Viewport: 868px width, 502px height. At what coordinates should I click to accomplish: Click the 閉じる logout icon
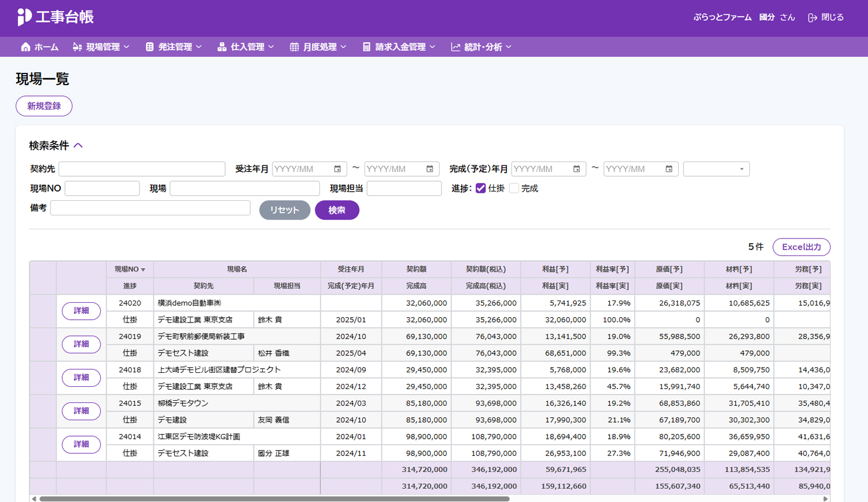coord(812,17)
